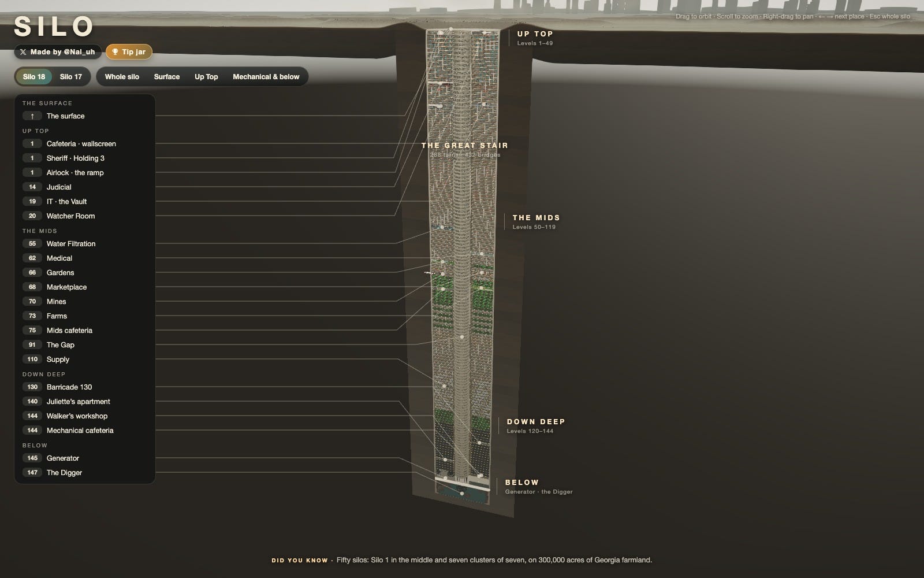Viewport: 924px width, 578px height.
Task: Click the X logo in Made by badge
Action: [x=23, y=52]
